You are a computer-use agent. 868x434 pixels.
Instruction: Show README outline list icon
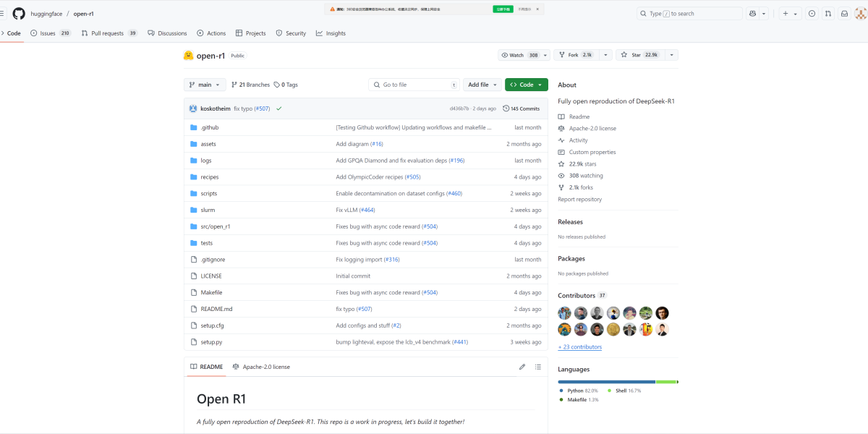[538, 367]
